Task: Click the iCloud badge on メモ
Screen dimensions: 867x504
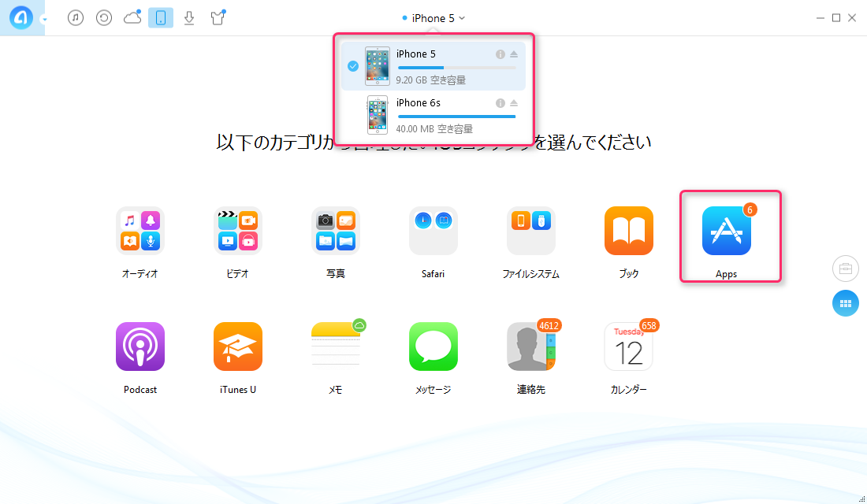Action: click(359, 325)
